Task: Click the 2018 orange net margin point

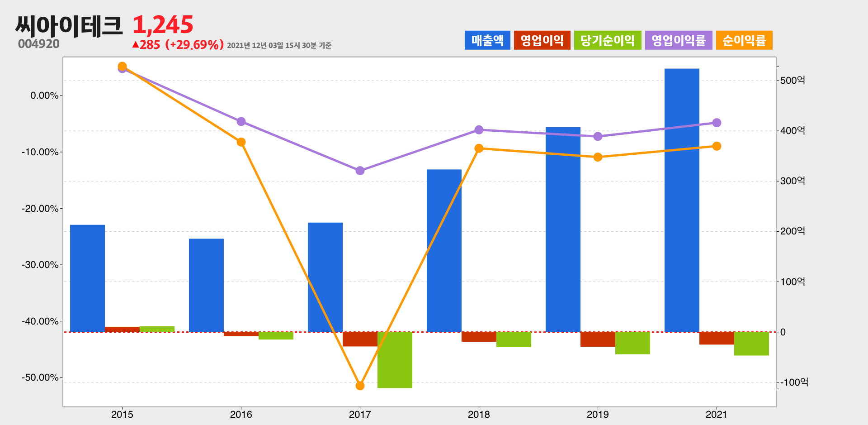Action: [479, 148]
